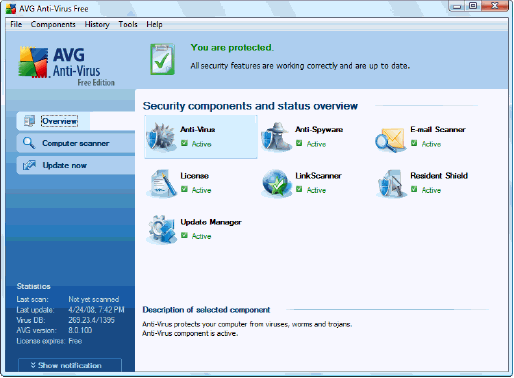This screenshot has height=378, width=514.
Task: Click 'Security components and status overview' heading
Action: click(x=250, y=106)
